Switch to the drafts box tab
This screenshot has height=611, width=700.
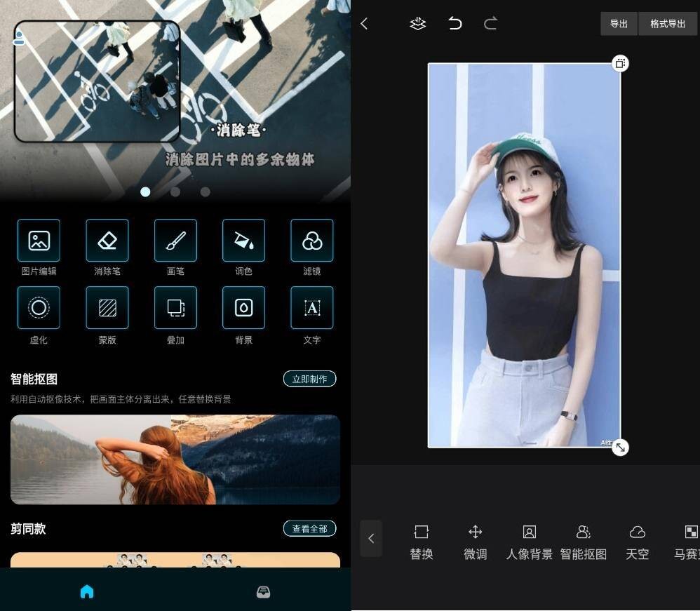tap(263, 592)
